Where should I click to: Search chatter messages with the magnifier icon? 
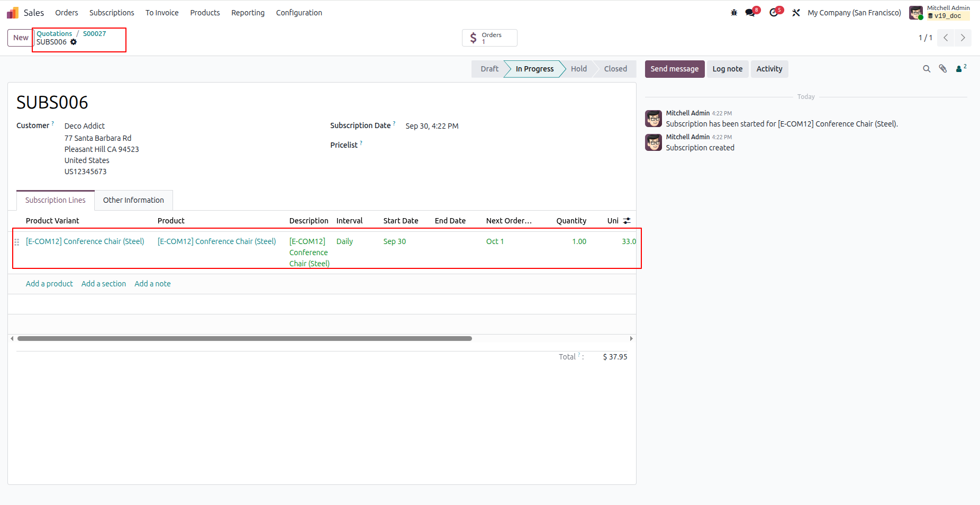927,69
